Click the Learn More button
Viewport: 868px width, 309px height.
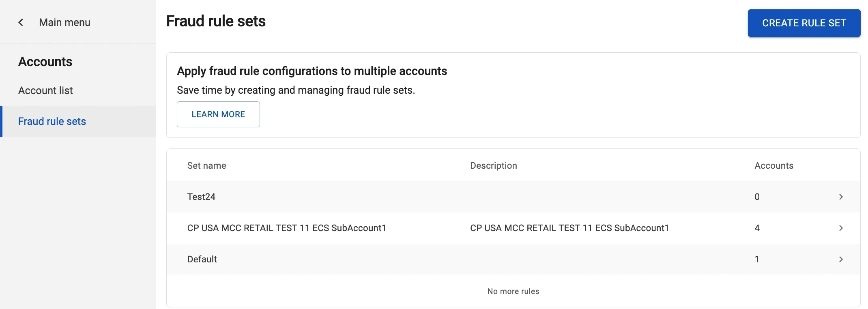[218, 114]
